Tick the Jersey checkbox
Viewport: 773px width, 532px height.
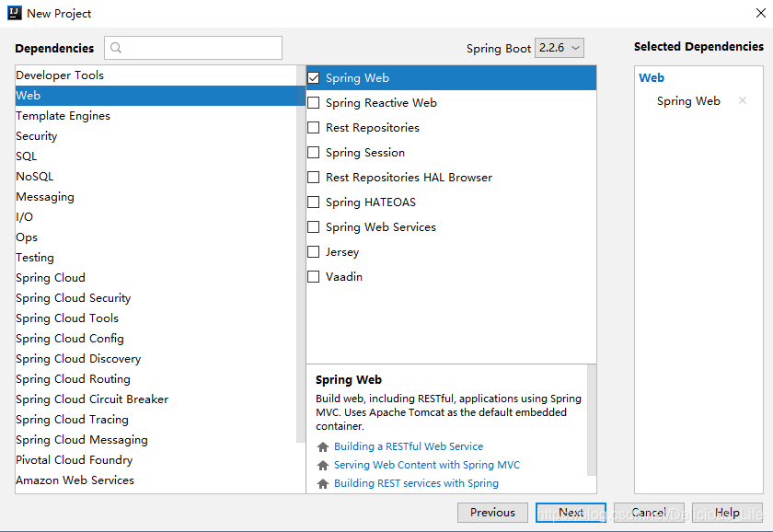(x=314, y=252)
